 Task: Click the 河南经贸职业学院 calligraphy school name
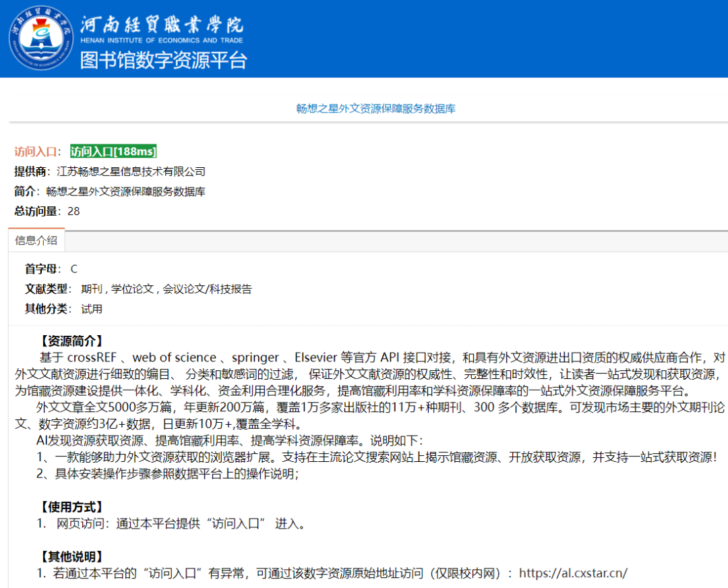[x=162, y=25]
